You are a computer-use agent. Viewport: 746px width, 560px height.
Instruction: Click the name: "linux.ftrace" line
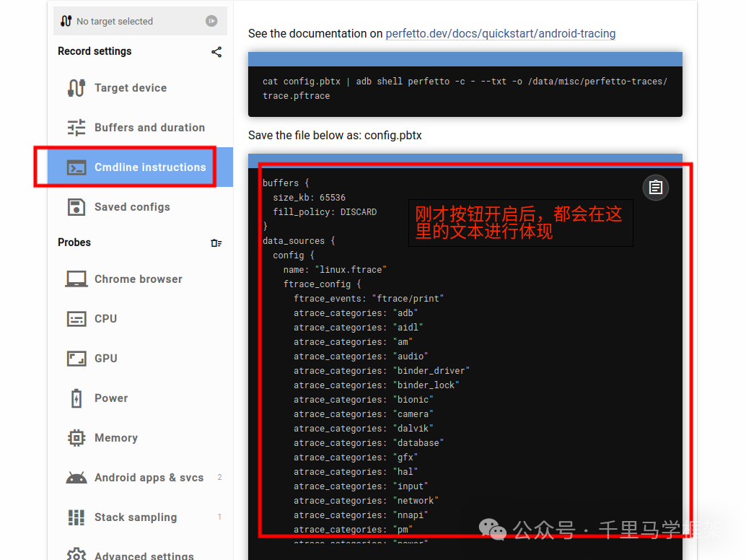335,270
